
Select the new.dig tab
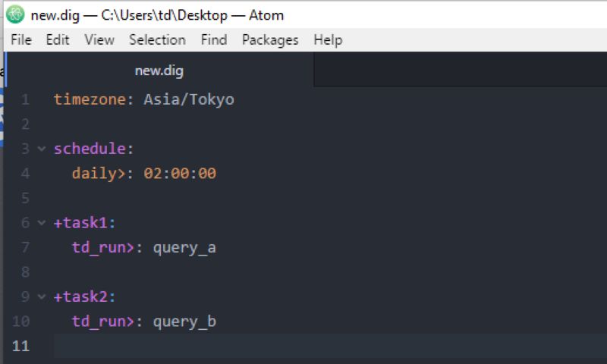(x=159, y=71)
